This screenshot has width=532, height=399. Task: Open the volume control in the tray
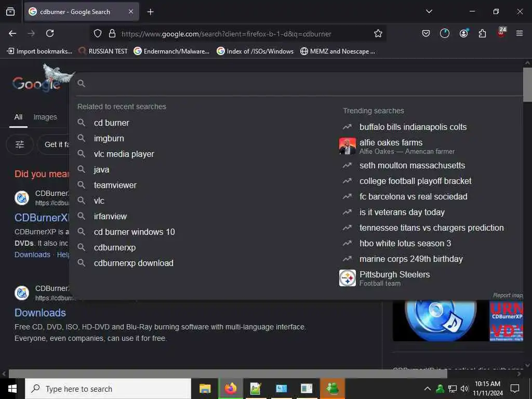pos(464,389)
